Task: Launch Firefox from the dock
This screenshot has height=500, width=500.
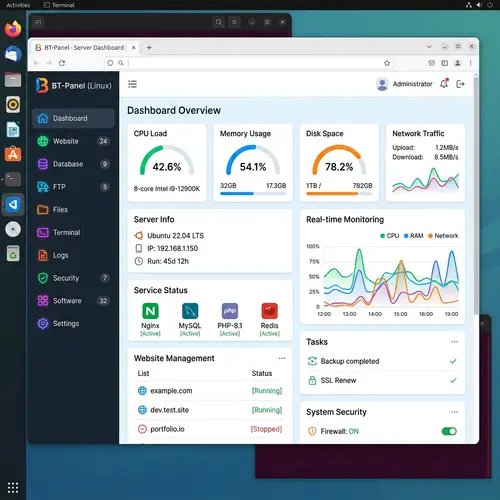Action: click(13, 29)
